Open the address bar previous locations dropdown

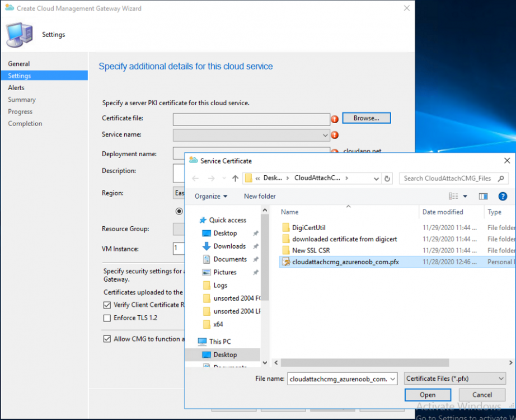pyautogui.click(x=376, y=179)
